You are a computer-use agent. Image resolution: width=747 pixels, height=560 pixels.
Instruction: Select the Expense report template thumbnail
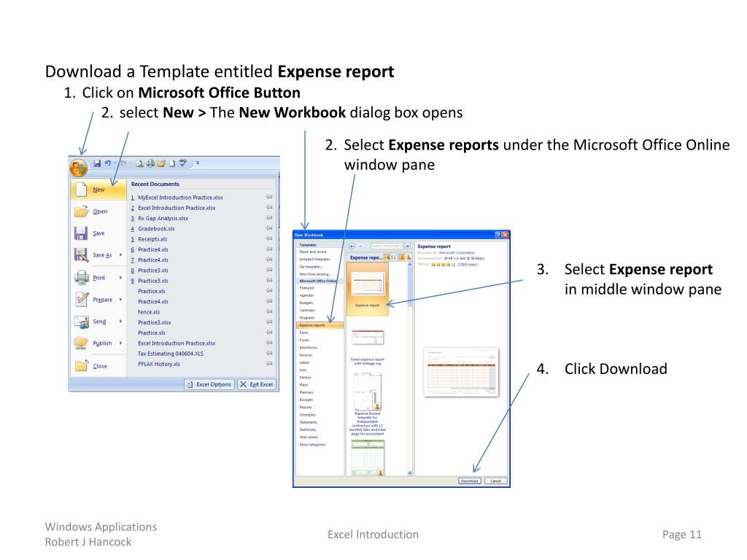(368, 289)
